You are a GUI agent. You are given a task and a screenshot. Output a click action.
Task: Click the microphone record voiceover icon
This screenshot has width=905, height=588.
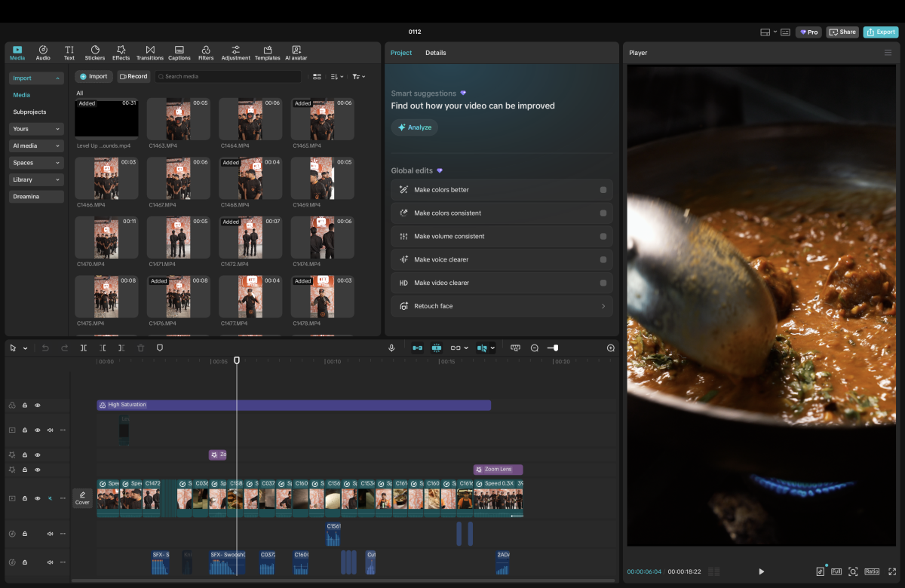[391, 348]
